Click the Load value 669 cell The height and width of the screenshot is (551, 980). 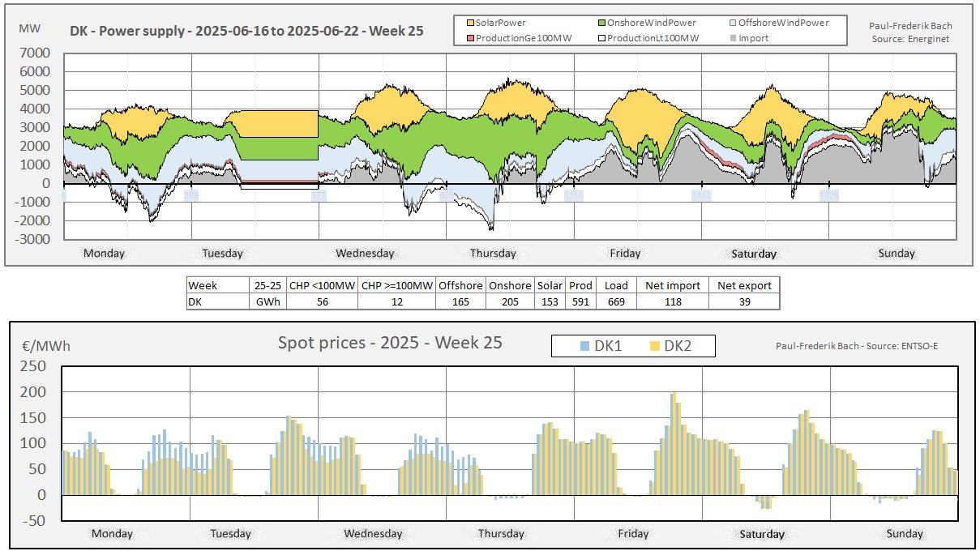616,301
